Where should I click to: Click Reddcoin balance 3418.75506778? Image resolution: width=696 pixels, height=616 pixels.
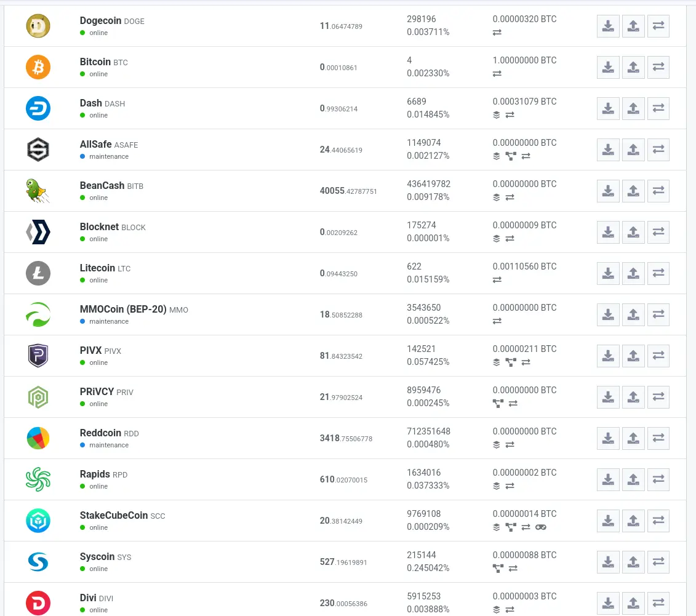346,439
